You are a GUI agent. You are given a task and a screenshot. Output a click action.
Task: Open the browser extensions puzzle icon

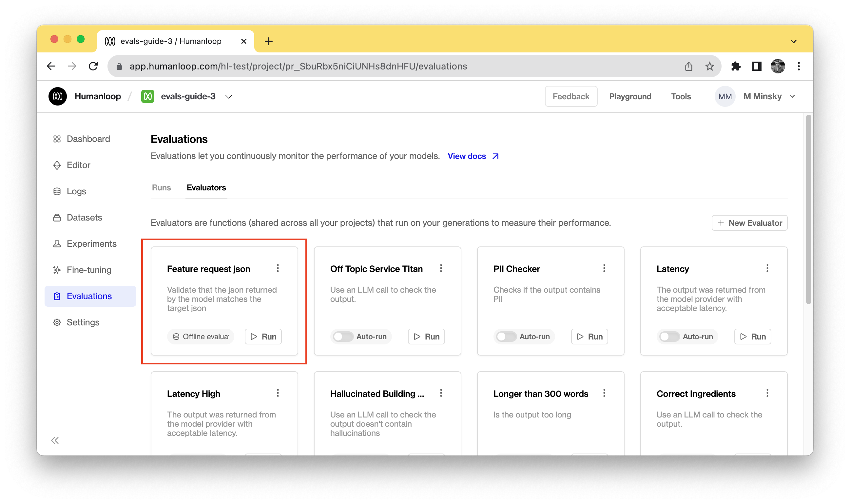736,66
